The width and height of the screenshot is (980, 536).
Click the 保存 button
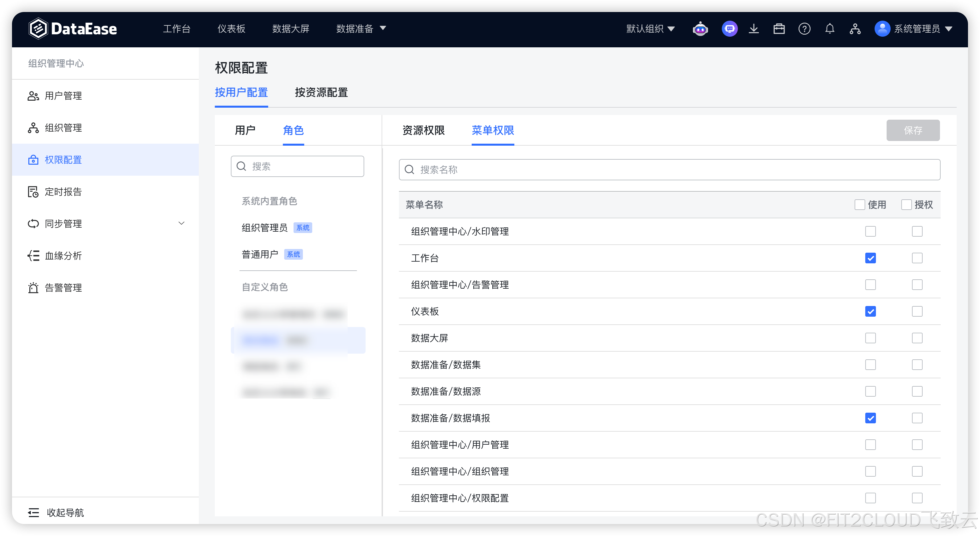(913, 130)
